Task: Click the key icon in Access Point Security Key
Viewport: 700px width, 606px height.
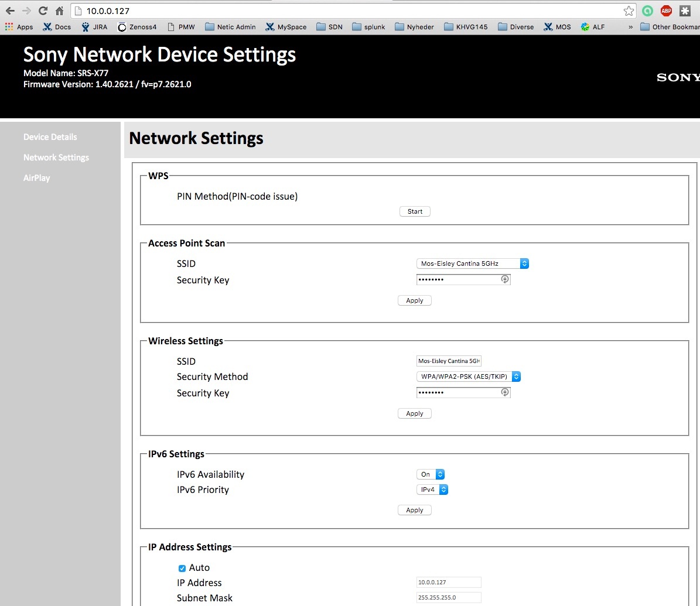Action: (x=504, y=280)
